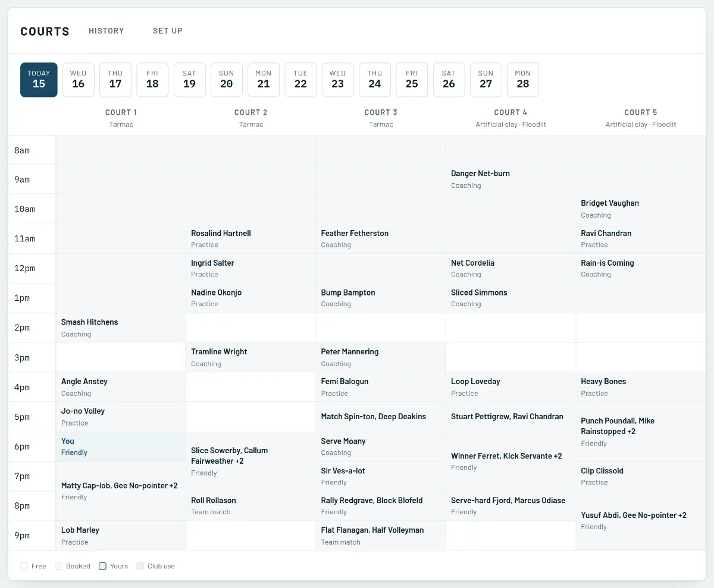Open Serve Moany coaching slot

pos(381,446)
